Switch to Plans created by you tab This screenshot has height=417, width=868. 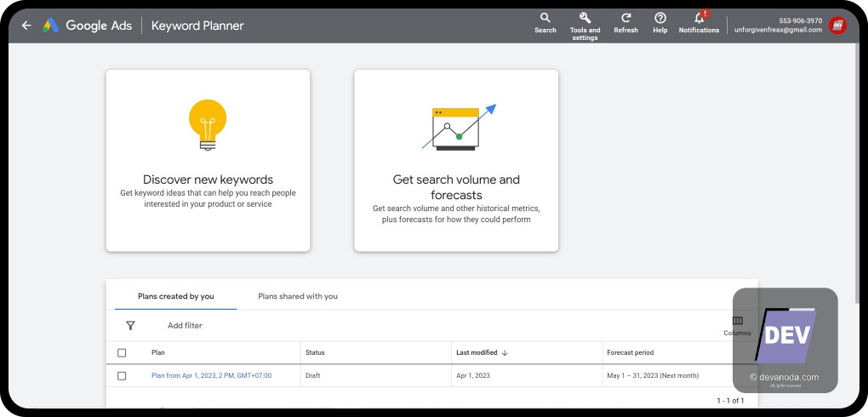click(176, 296)
